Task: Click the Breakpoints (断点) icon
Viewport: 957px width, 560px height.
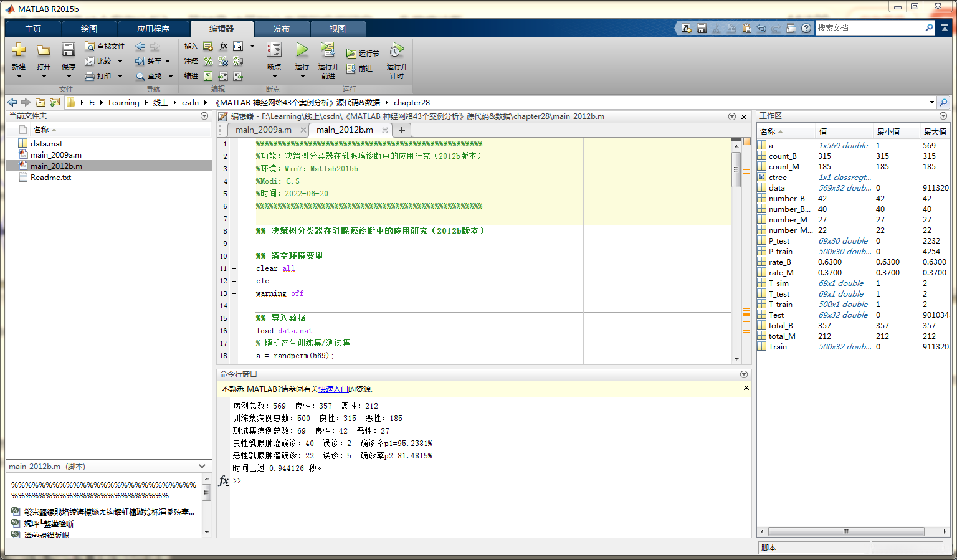Action: tap(274, 50)
